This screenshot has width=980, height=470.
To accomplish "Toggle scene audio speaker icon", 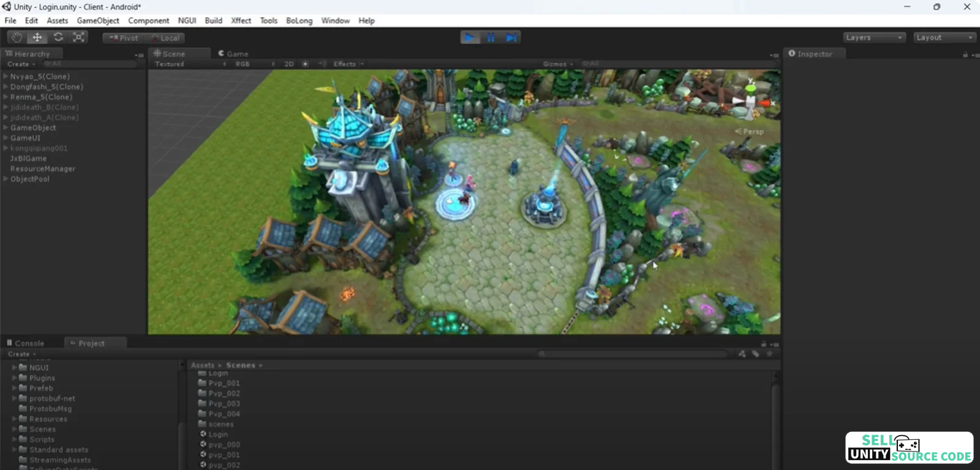I will tap(322, 64).
